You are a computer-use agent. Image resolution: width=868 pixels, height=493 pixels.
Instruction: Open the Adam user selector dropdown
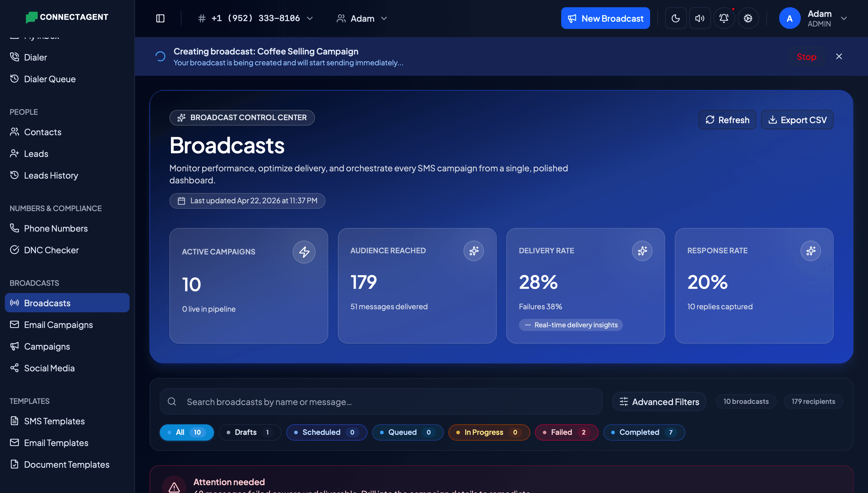pos(361,18)
